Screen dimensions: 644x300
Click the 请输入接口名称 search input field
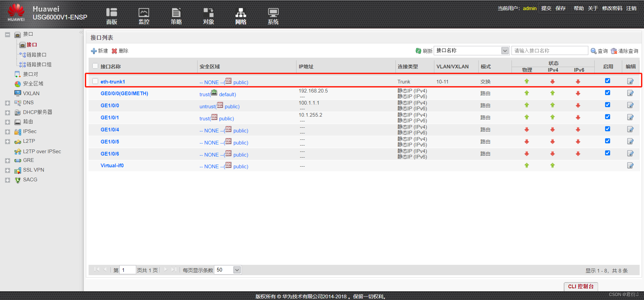point(550,51)
